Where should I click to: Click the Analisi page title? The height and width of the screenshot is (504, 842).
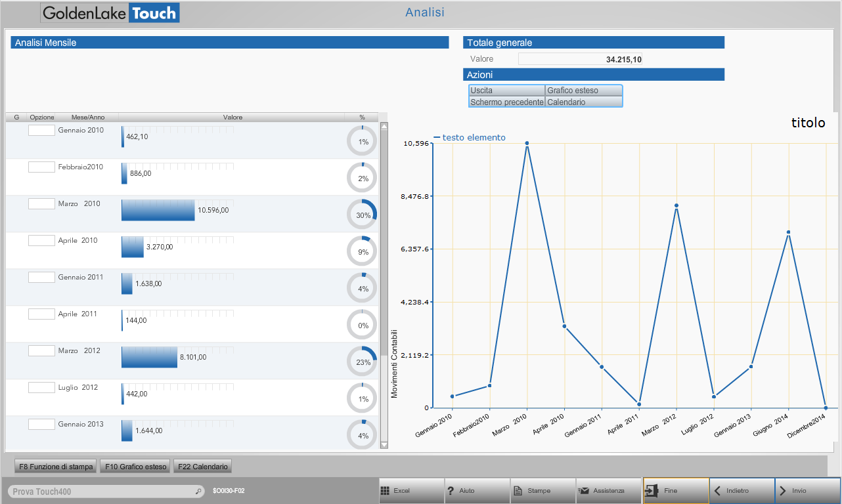(x=425, y=12)
